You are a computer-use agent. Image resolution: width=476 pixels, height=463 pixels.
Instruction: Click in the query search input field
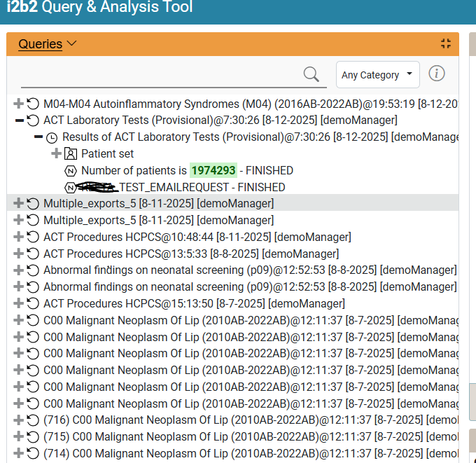click(161, 75)
